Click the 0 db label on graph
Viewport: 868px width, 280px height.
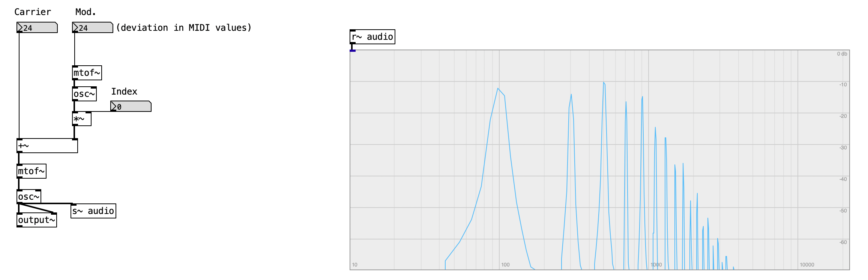(842, 54)
